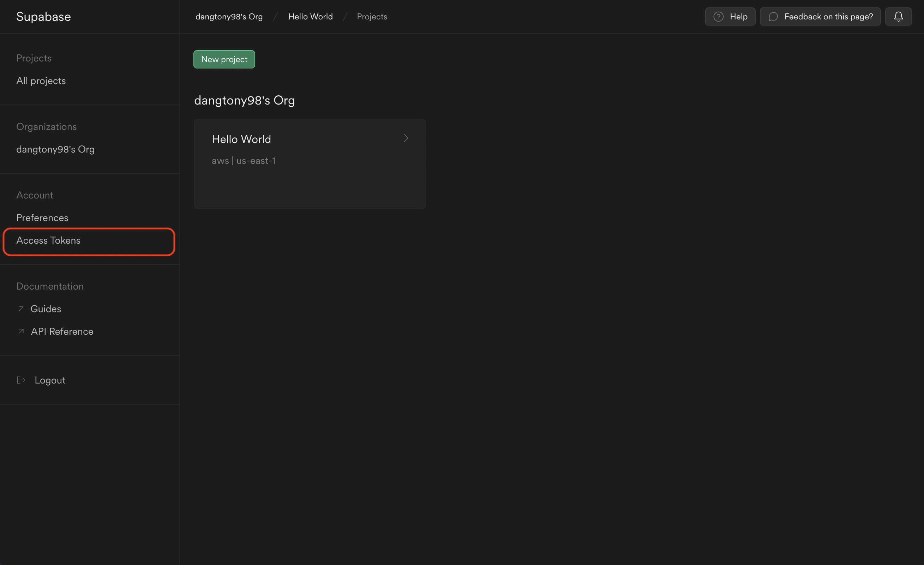The height and width of the screenshot is (565, 924).
Task: Create a new project with the green button
Action: coord(224,59)
